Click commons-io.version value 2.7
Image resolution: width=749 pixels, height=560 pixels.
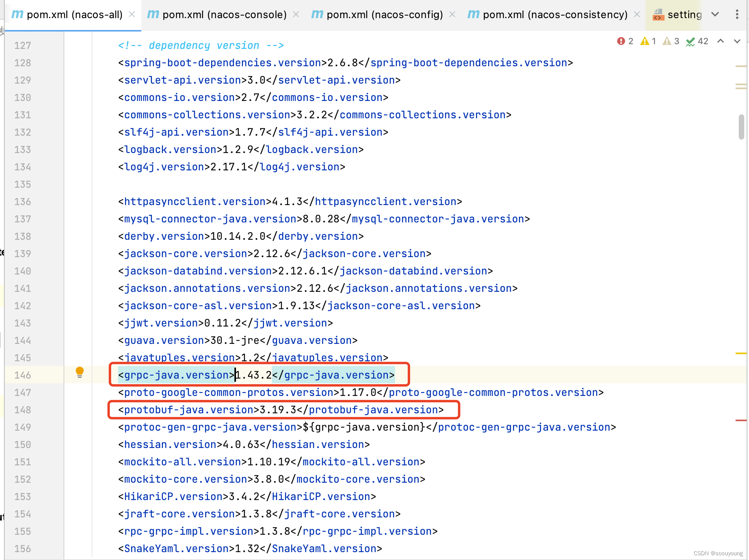pos(251,97)
